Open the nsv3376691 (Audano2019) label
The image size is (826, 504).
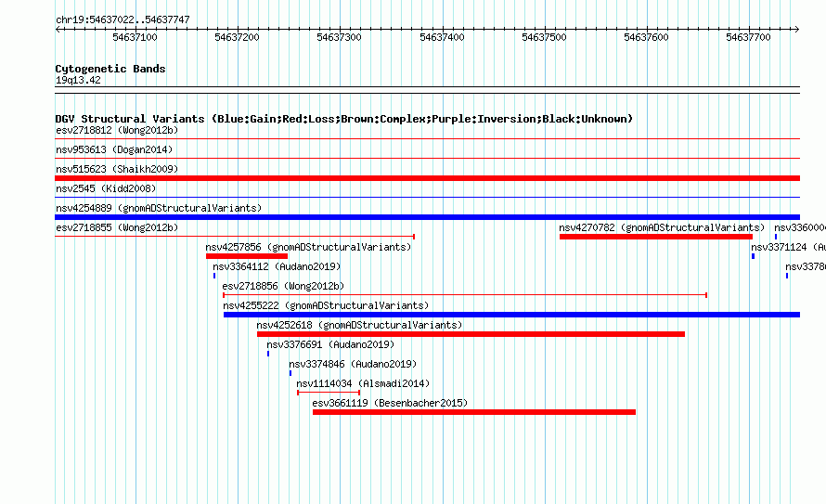coord(330,344)
